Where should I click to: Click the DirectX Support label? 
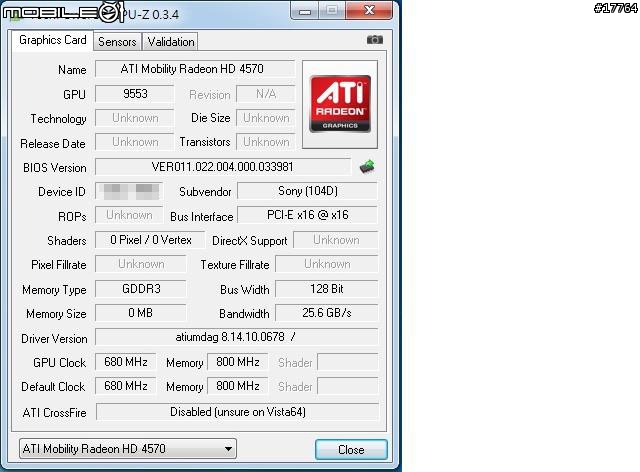point(250,241)
